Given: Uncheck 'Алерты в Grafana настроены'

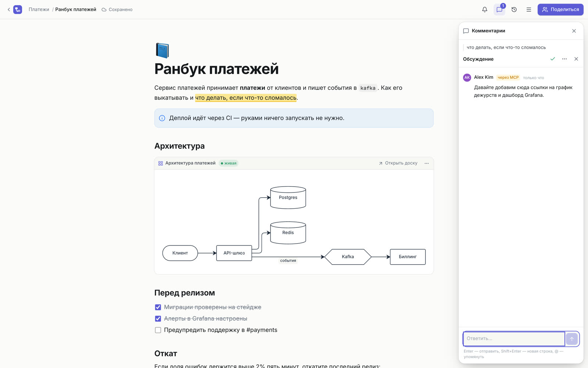Looking at the screenshot, I should (x=158, y=319).
